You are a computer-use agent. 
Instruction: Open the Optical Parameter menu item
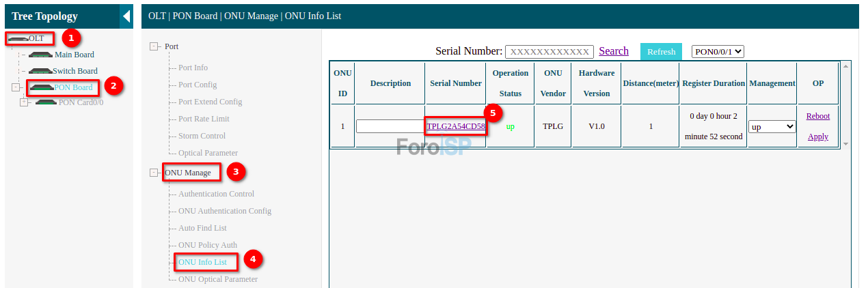[x=208, y=153]
